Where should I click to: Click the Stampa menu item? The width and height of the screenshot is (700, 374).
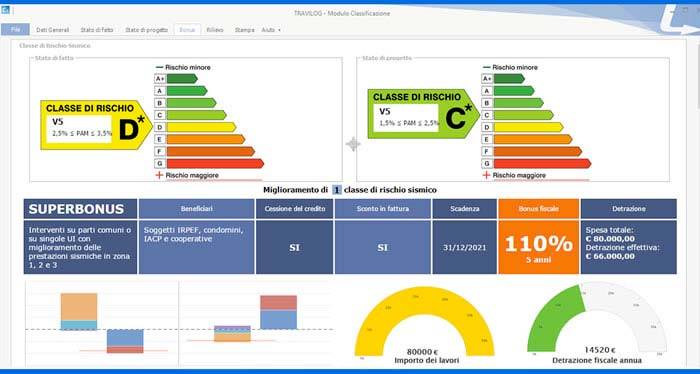click(245, 30)
